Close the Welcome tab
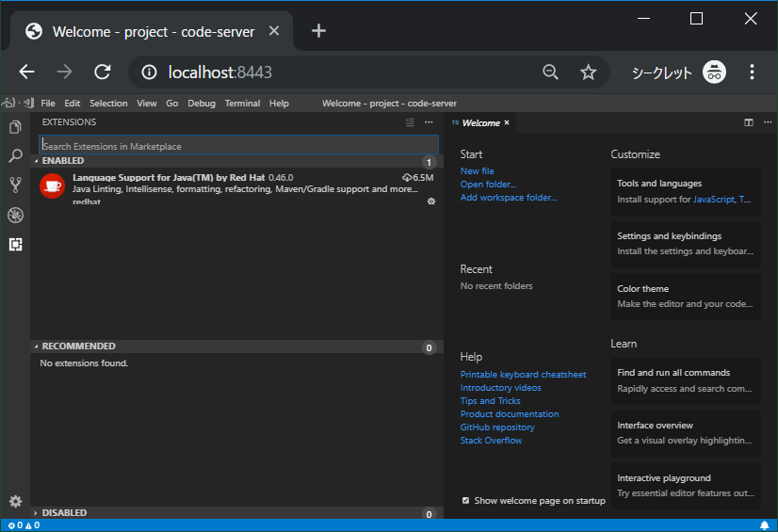Screen dimensions: 778x532 tap(507, 122)
